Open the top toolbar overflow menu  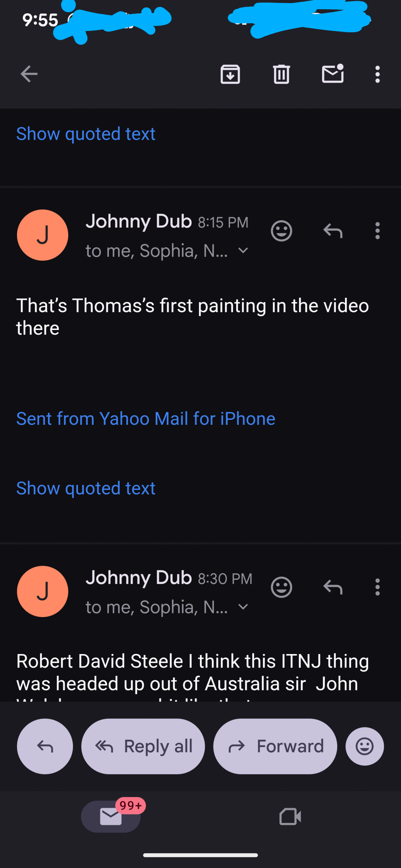pyautogui.click(x=377, y=74)
